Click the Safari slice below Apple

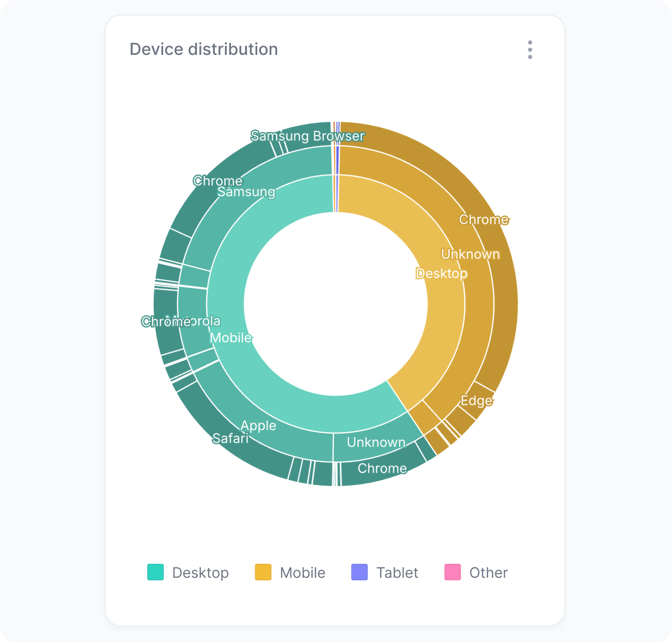[231, 437]
